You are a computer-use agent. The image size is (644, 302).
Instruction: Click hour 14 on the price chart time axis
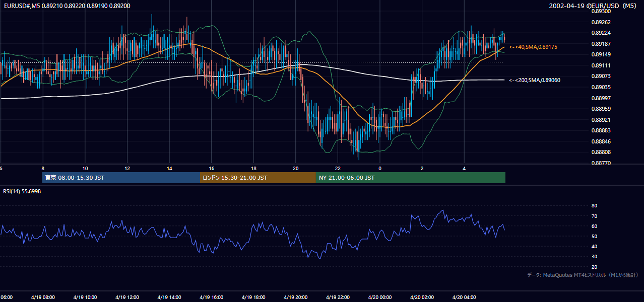(x=169, y=168)
